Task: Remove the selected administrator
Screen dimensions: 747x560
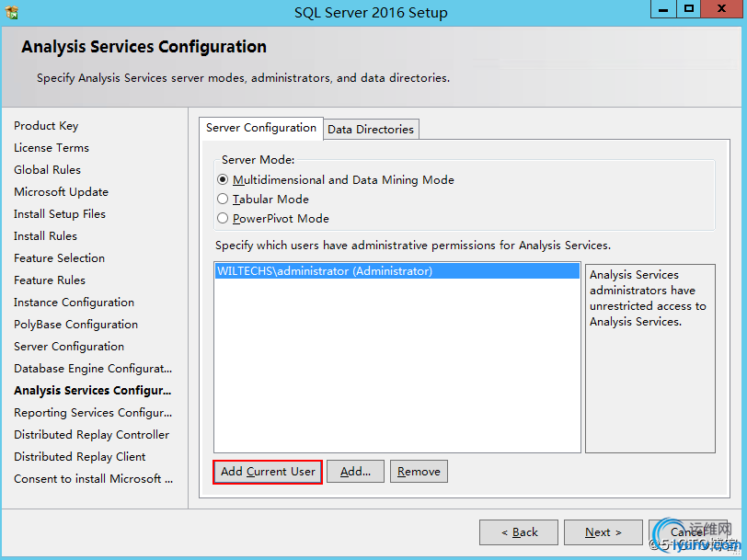Action: click(x=419, y=472)
